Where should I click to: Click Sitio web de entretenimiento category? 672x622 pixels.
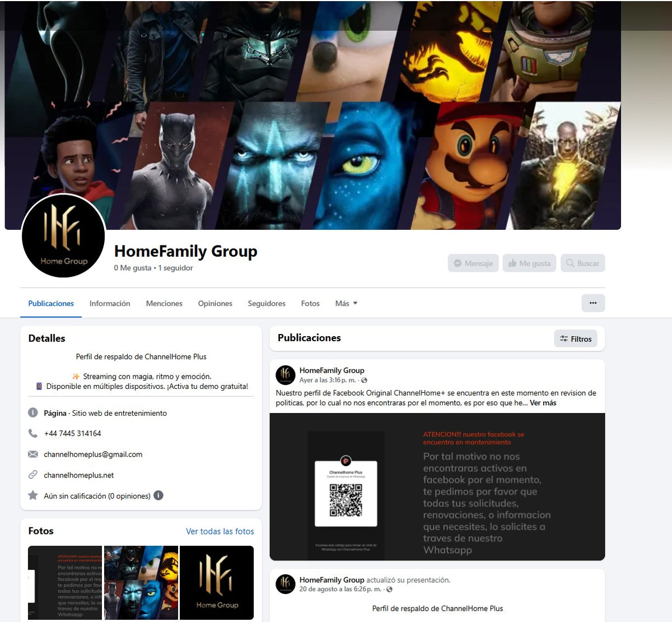coord(119,413)
